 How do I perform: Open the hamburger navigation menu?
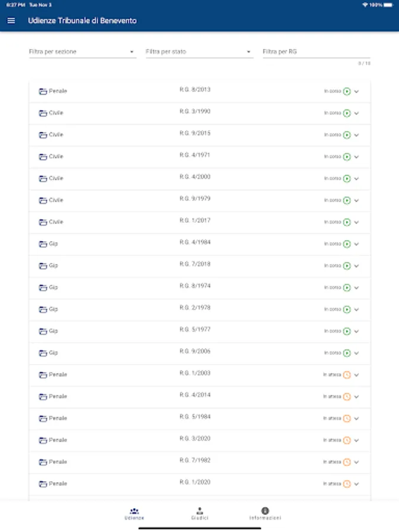[11, 21]
